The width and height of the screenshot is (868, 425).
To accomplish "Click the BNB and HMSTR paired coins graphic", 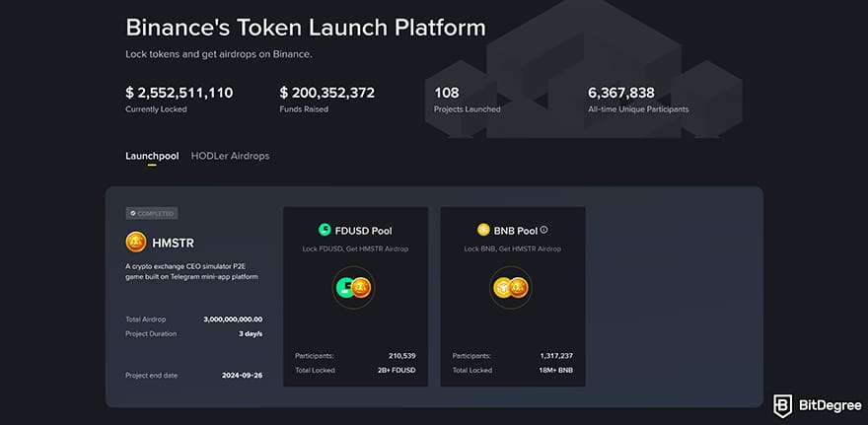I will coord(511,288).
